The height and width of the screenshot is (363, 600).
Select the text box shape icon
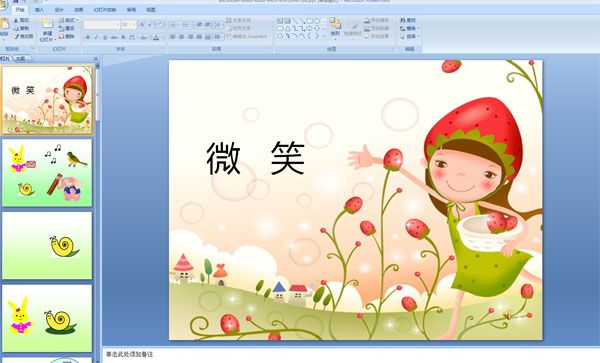click(280, 21)
